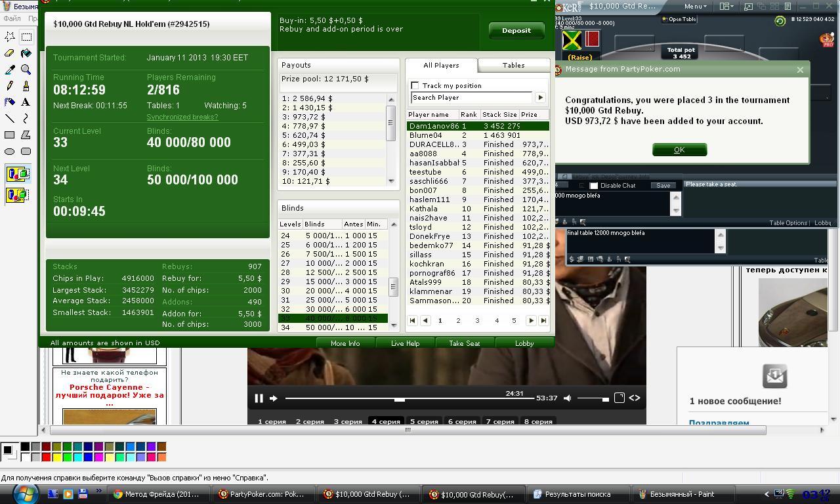Image resolution: width=840 pixels, height=504 pixels.
Task: Click the Save chat button
Action: click(663, 186)
